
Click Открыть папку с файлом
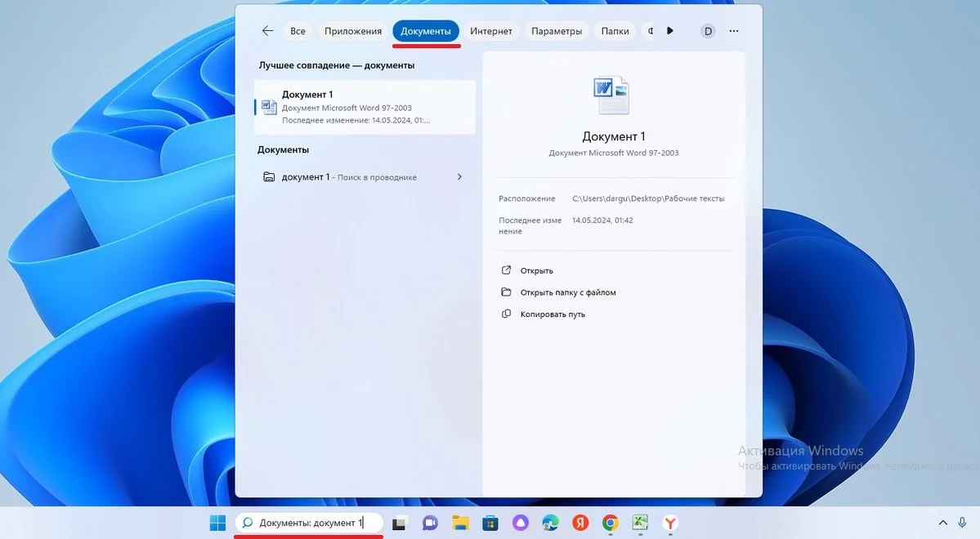click(x=568, y=292)
